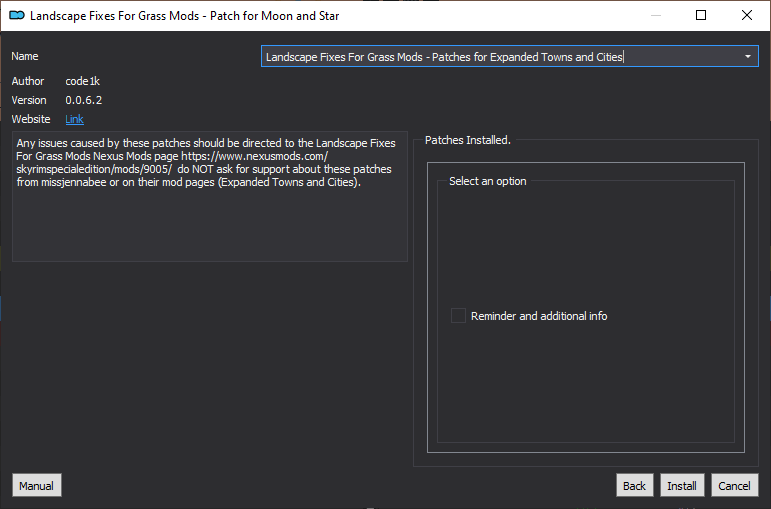Close the installer dialog with X
The image size is (771, 509).
746,16
